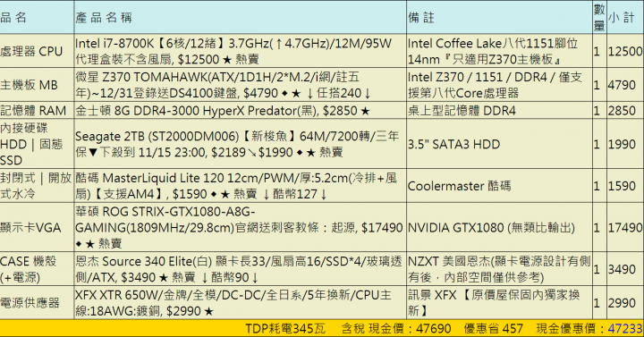Viewport: 644px width, 337px height.
Task: Click the NVIDIA GTX1080 (無類比輸出) note
Action: click(491, 228)
